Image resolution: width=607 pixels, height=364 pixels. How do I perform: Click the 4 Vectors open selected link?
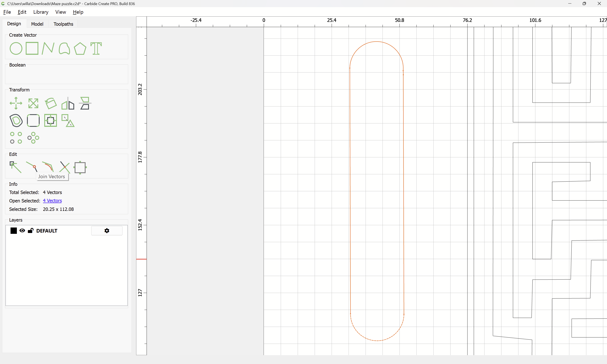52,201
